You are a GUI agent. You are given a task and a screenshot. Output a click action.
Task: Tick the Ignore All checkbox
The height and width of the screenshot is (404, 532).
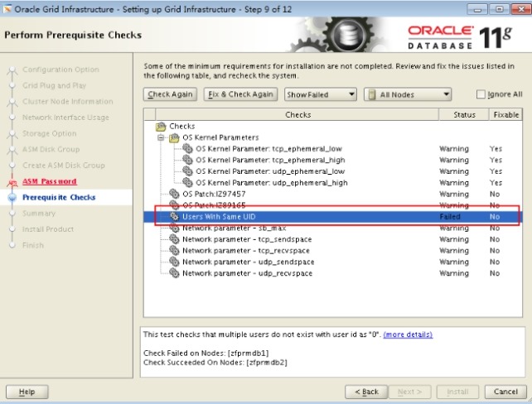point(481,94)
